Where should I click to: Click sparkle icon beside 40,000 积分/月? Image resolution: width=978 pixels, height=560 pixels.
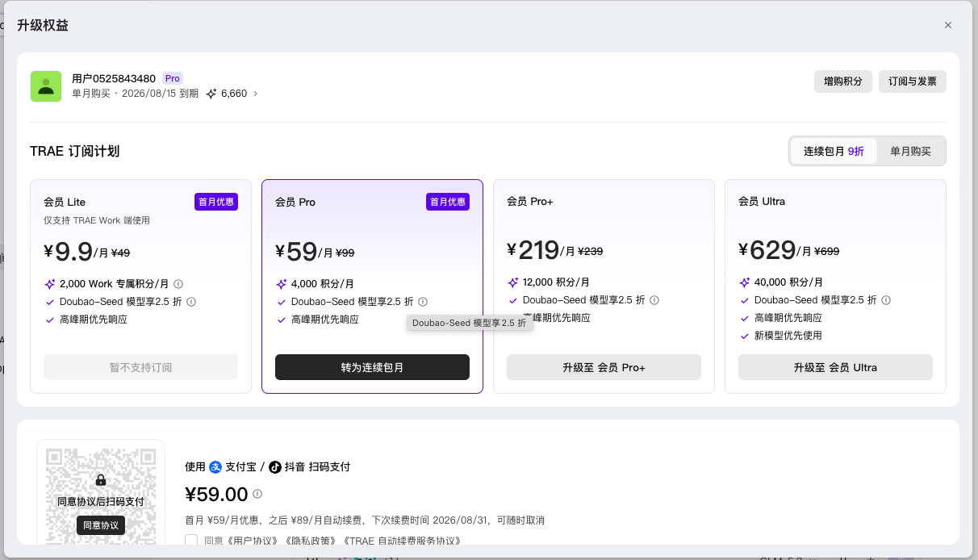point(745,282)
